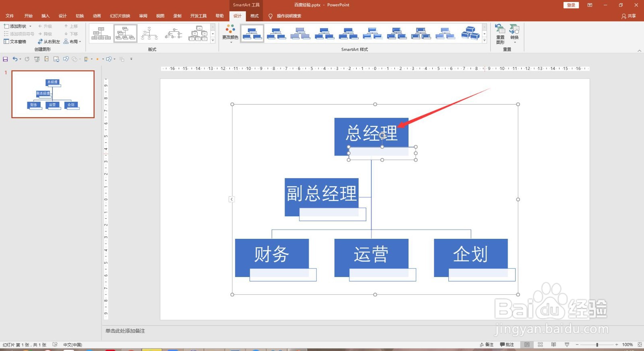Open Customize Quick Access Toolbar dropdown
This screenshot has height=351, width=644.
pos(131,59)
